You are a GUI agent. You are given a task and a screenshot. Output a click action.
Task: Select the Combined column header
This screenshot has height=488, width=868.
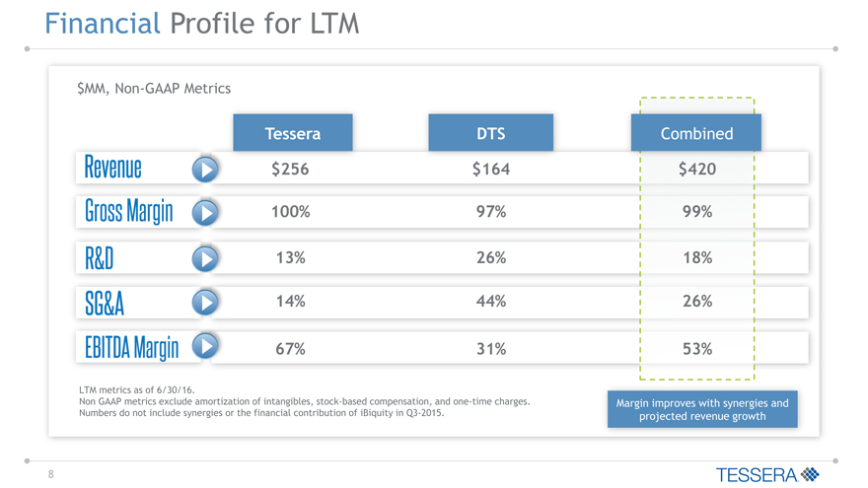[696, 133]
